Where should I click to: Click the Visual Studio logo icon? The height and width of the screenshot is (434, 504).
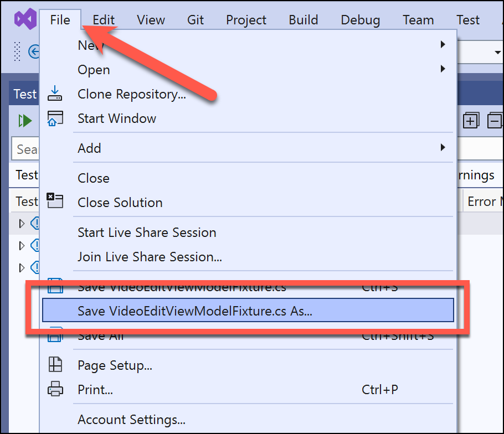point(25,19)
